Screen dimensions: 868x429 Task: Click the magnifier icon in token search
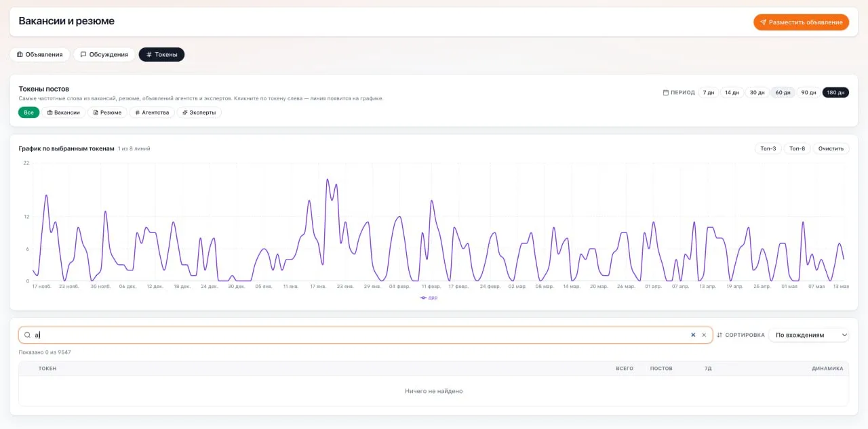[27, 335]
